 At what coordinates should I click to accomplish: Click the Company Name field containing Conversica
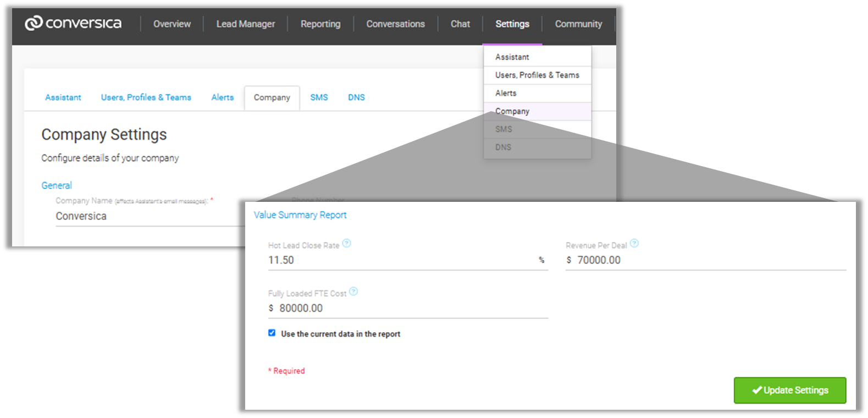tap(150, 216)
